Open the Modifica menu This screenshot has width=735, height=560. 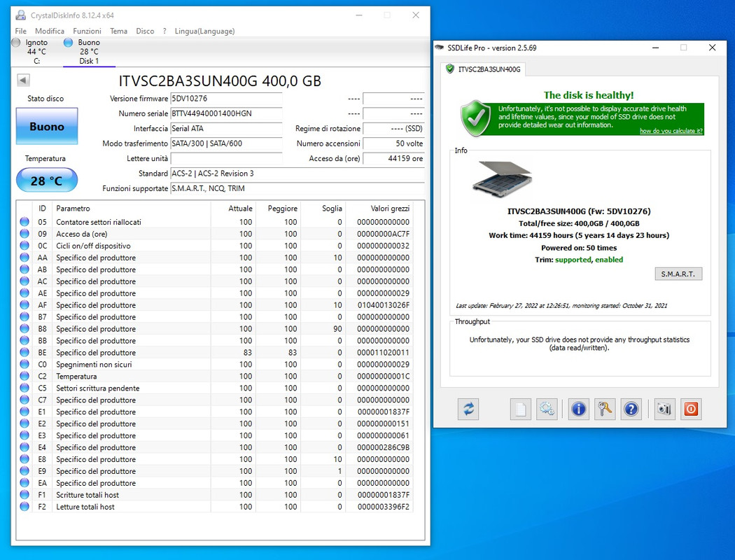(x=50, y=31)
